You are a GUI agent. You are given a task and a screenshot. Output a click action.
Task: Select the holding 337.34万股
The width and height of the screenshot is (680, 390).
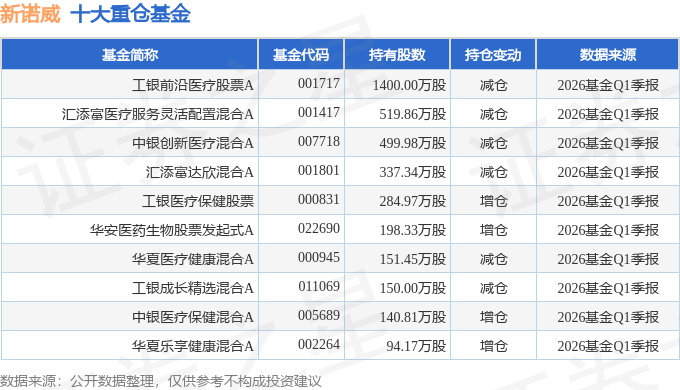click(412, 172)
